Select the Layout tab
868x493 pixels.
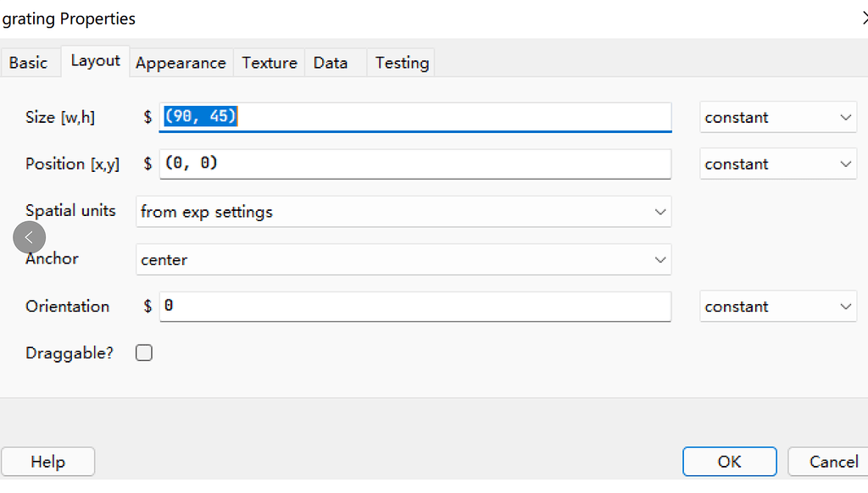[94, 60]
